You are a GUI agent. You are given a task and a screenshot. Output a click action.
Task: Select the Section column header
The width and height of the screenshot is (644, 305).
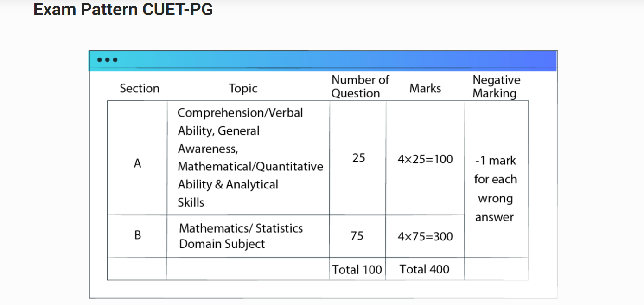pyautogui.click(x=140, y=88)
